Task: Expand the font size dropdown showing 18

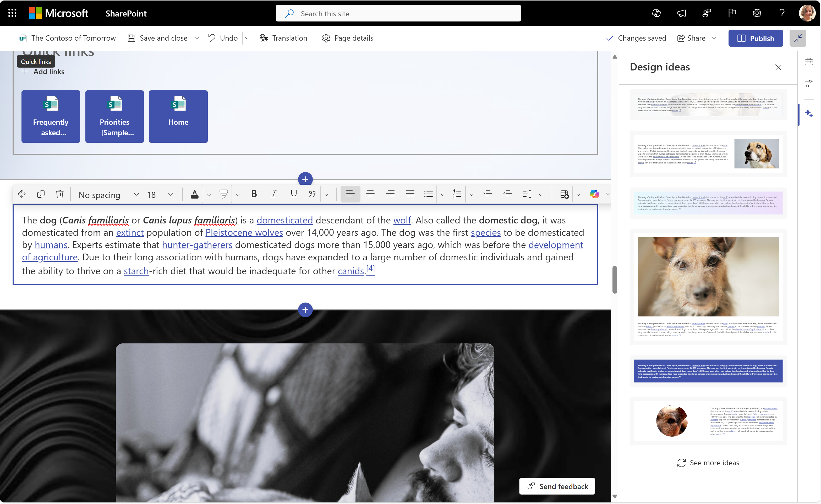Action: point(170,194)
